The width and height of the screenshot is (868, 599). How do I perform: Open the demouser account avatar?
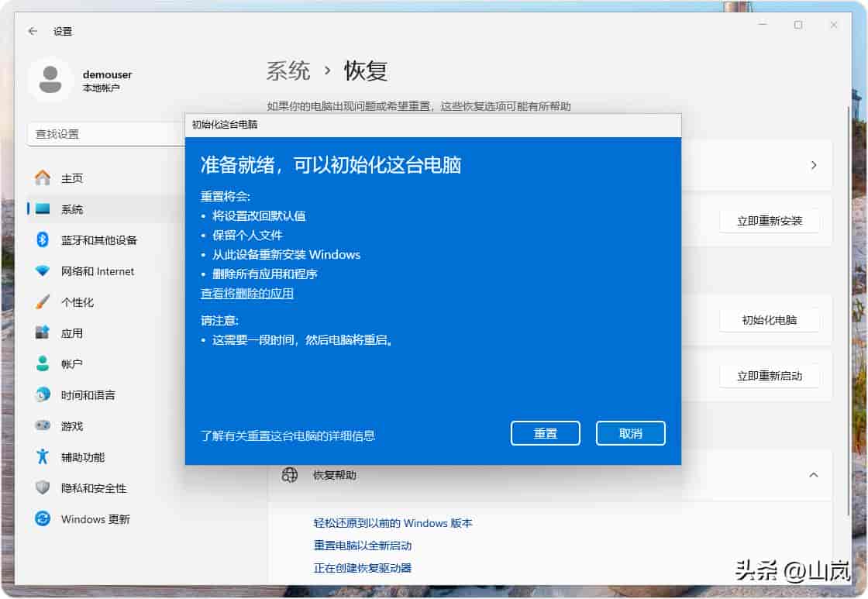click(x=50, y=80)
